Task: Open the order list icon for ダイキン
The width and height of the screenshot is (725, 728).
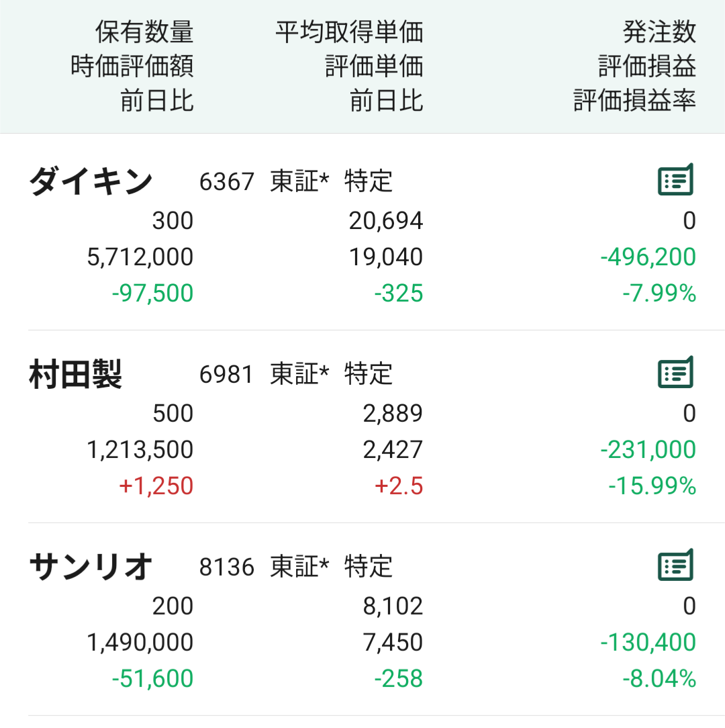Action: (x=676, y=180)
